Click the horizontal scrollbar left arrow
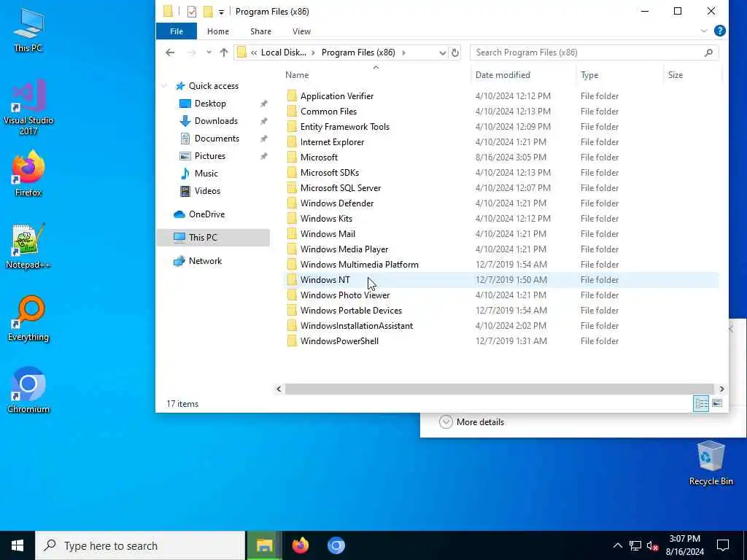747x560 pixels. click(279, 389)
